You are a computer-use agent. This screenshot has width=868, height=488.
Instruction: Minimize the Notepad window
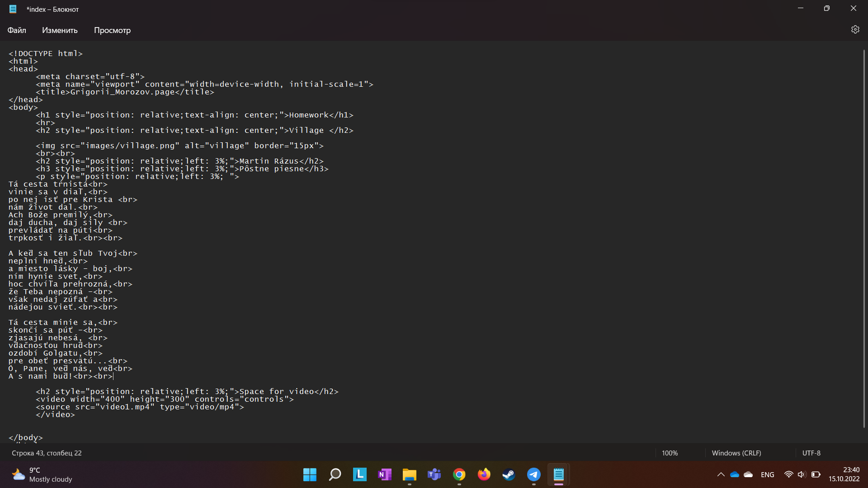801,8
